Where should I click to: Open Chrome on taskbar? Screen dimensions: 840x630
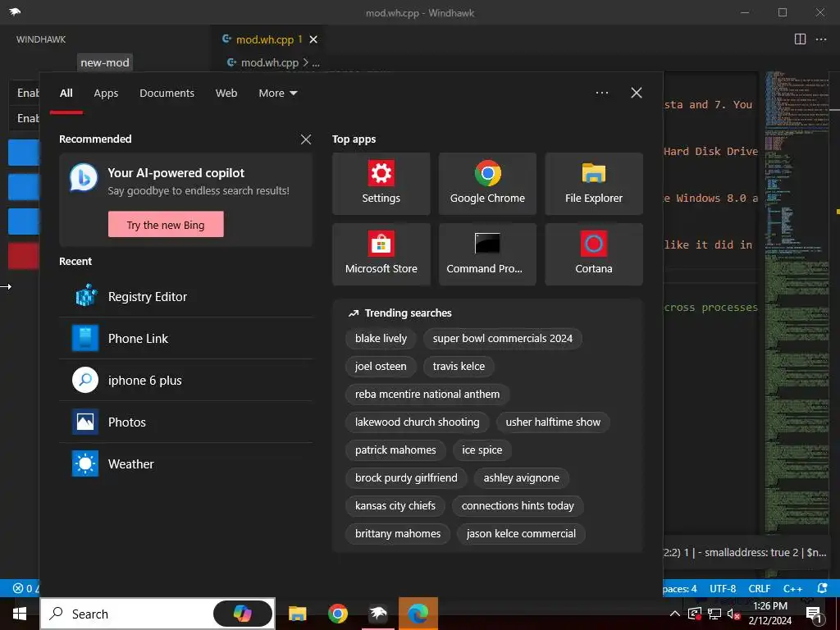[x=337, y=614]
